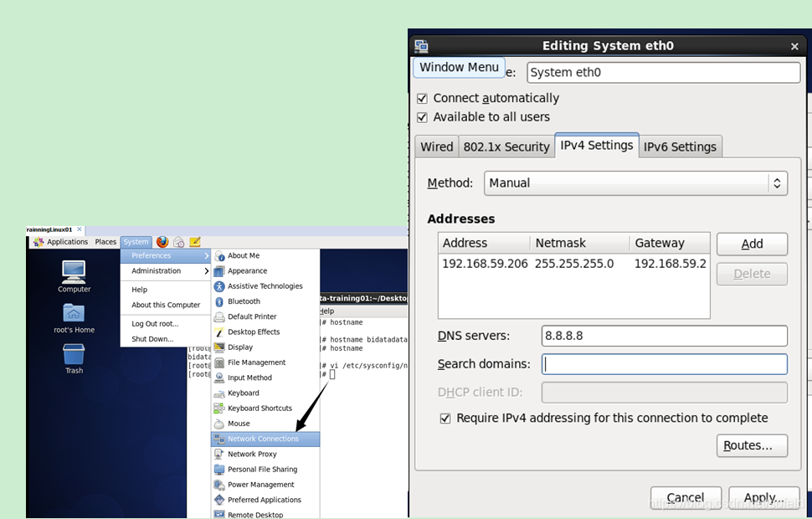Click the Gateway column header
Viewport: 812px width, 519px height.
pyautogui.click(x=670, y=243)
